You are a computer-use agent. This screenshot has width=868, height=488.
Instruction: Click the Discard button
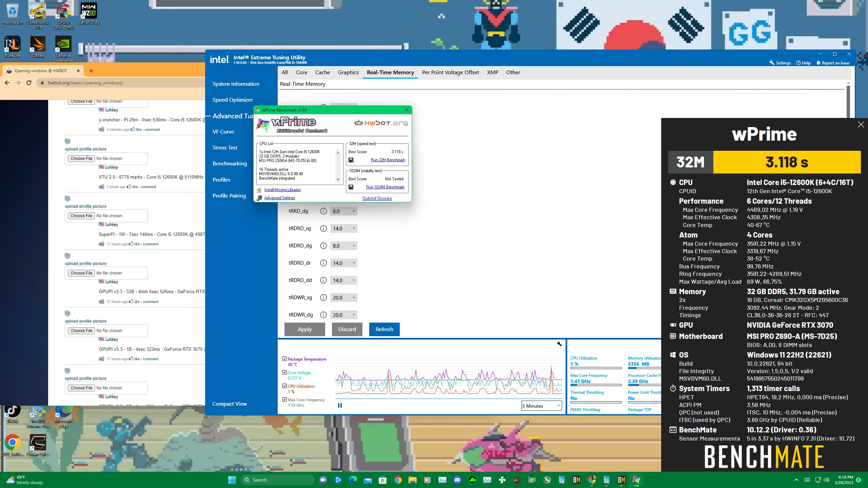click(x=347, y=329)
